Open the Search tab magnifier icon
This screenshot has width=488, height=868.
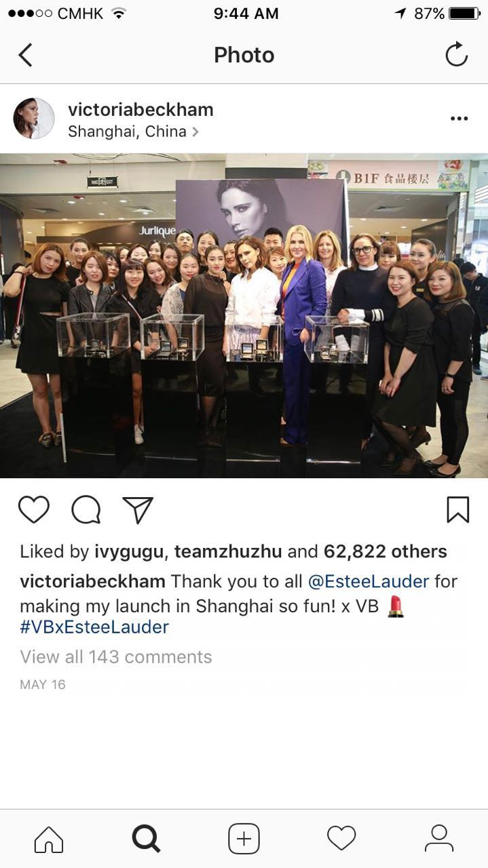(x=146, y=839)
